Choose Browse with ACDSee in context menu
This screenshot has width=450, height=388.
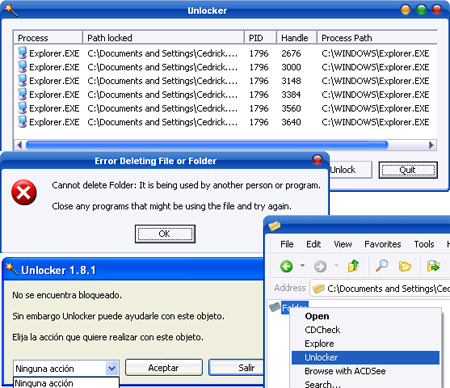point(366,371)
